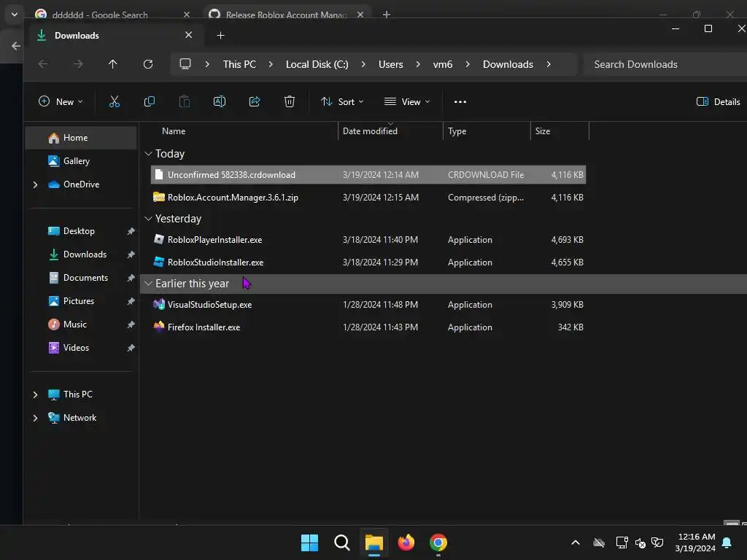This screenshot has width=747, height=560.
Task: Click the taskbar clock and date
Action: point(695,542)
